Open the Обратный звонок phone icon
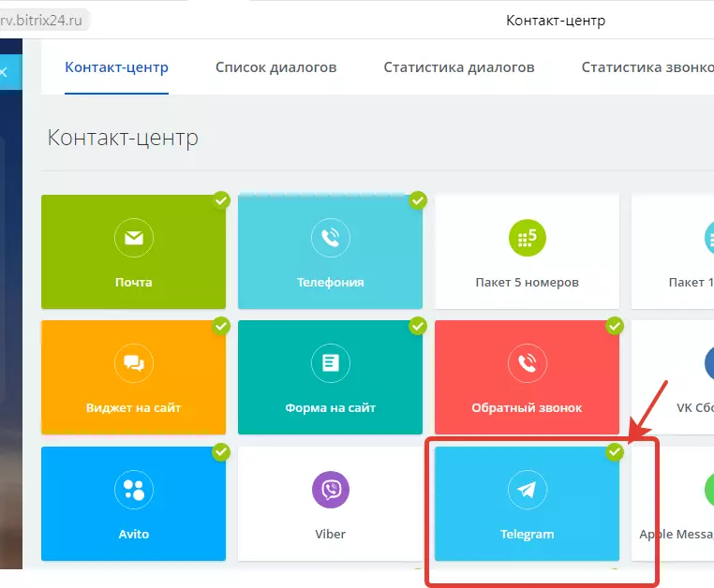 tap(528, 363)
